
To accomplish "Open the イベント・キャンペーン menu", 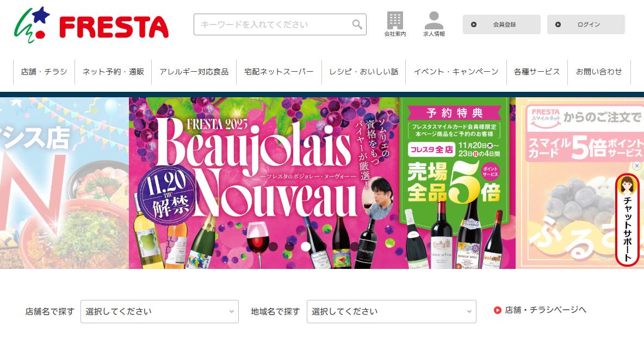I will point(456,72).
